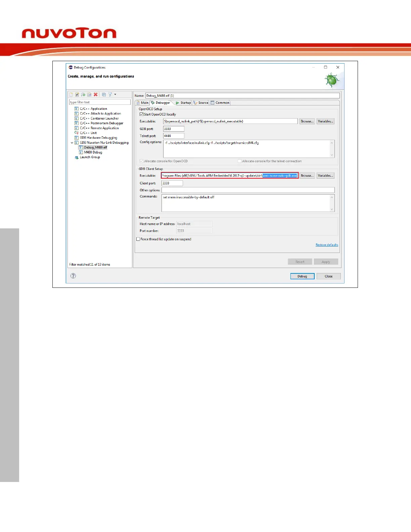Select the C/C++ Attach to Application entry
This screenshot has width=411, height=532.
(100, 114)
